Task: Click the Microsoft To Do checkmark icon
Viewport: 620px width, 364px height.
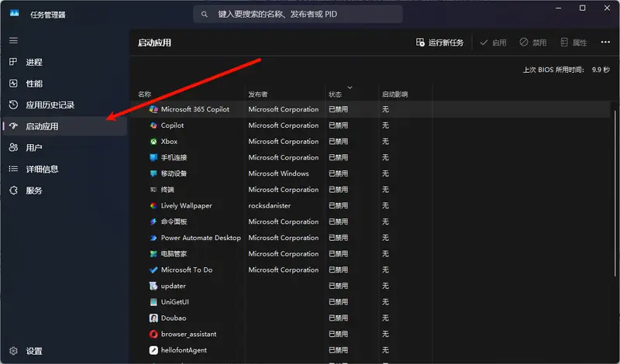Action: [x=153, y=270]
